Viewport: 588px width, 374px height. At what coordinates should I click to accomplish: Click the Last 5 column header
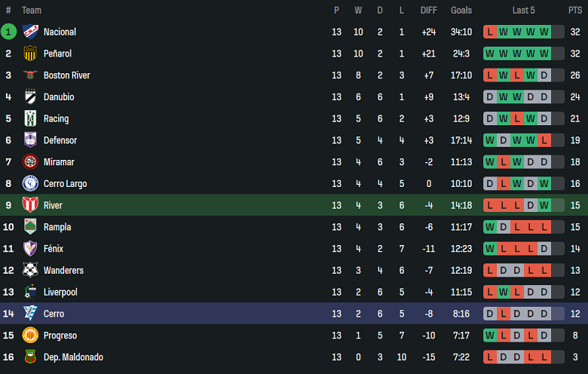tap(523, 11)
